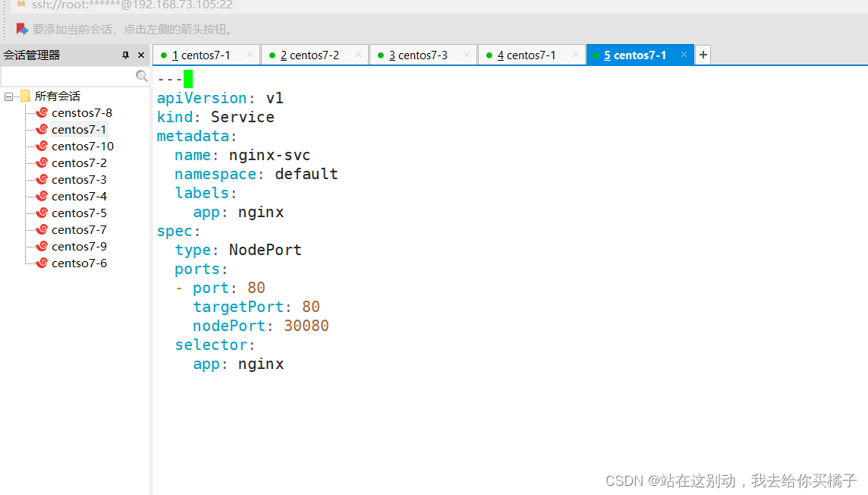The image size is (868, 495).
Task: Add a new tab with plus button
Action: tap(703, 55)
